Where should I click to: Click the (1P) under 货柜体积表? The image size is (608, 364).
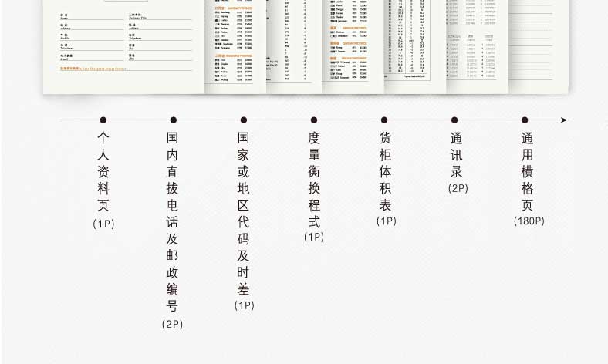[x=386, y=221]
